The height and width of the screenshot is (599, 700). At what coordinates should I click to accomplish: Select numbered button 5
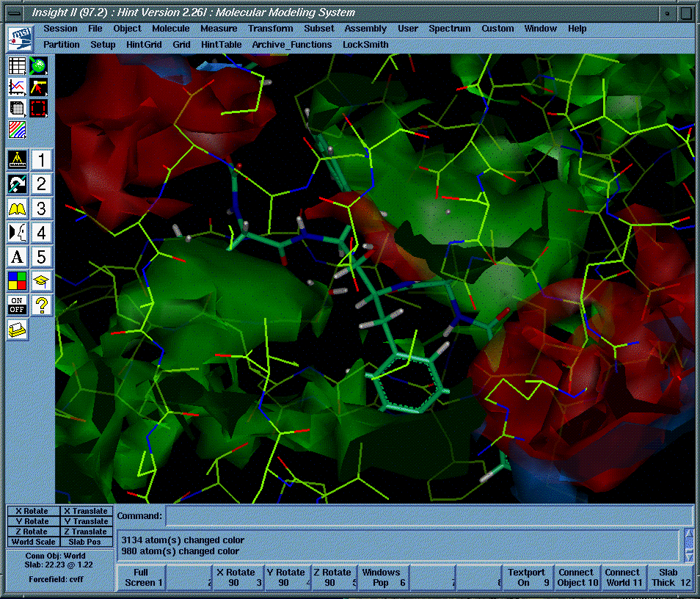(x=41, y=257)
